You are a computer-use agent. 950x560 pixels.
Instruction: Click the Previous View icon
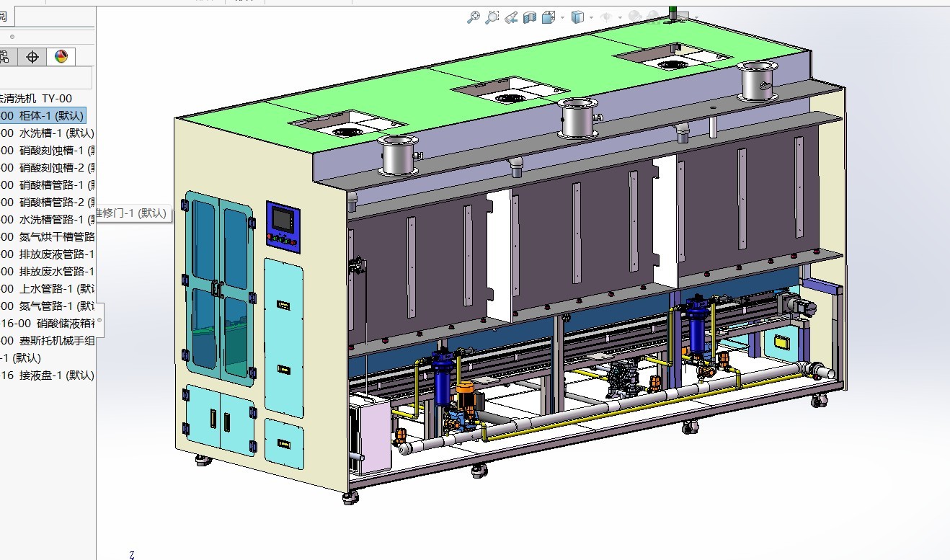coord(510,17)
